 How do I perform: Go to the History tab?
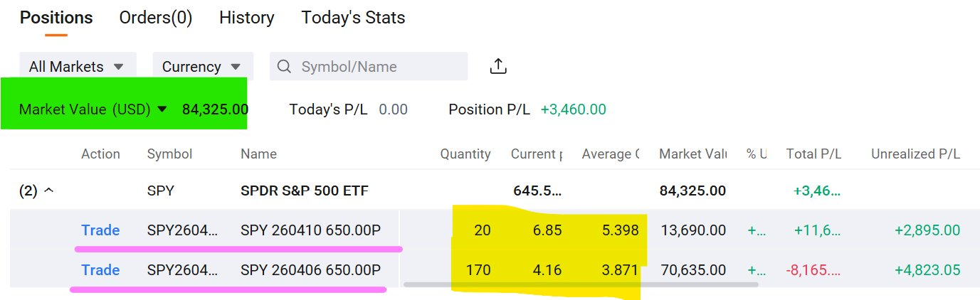point(246,18)
